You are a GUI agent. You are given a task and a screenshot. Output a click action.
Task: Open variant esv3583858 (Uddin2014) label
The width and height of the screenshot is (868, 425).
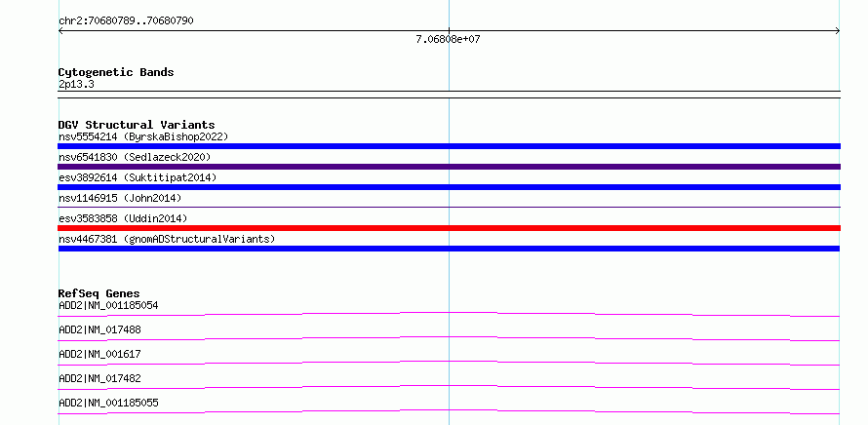(x=123, y=218)
